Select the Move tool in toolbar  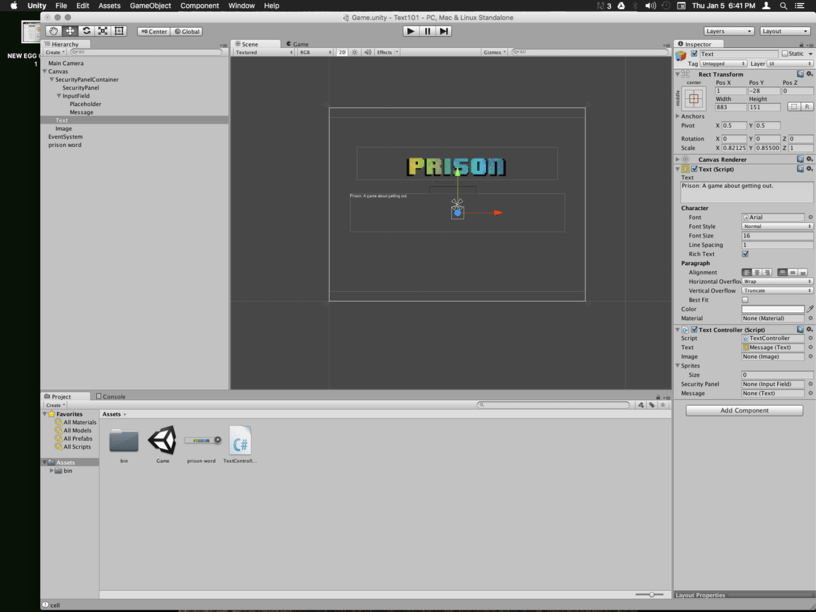(70, 31)
